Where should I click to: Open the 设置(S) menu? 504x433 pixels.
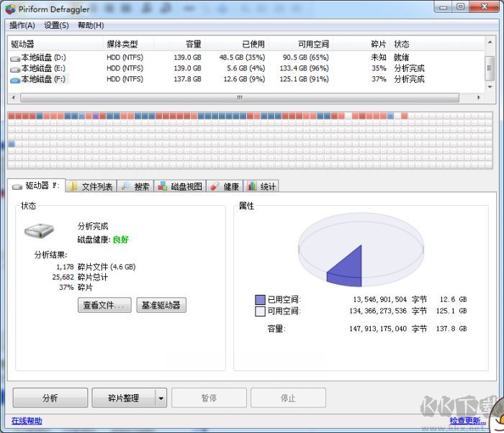click(56, 25)
